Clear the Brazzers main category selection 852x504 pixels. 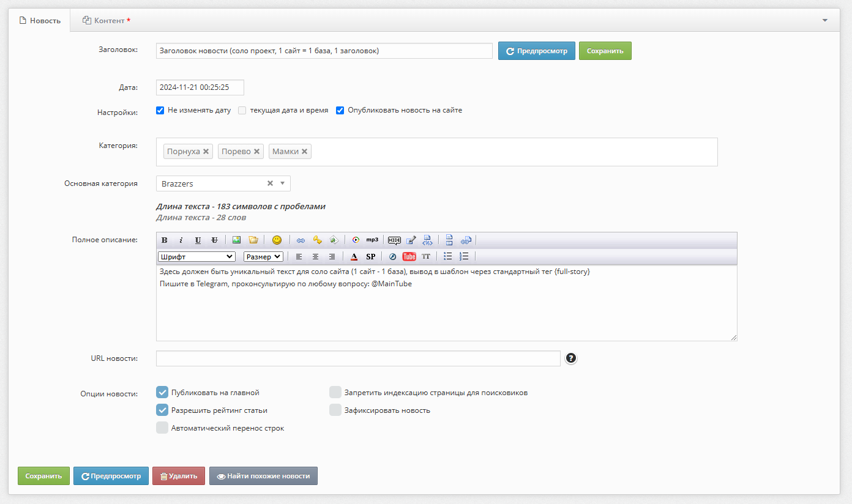270,183
